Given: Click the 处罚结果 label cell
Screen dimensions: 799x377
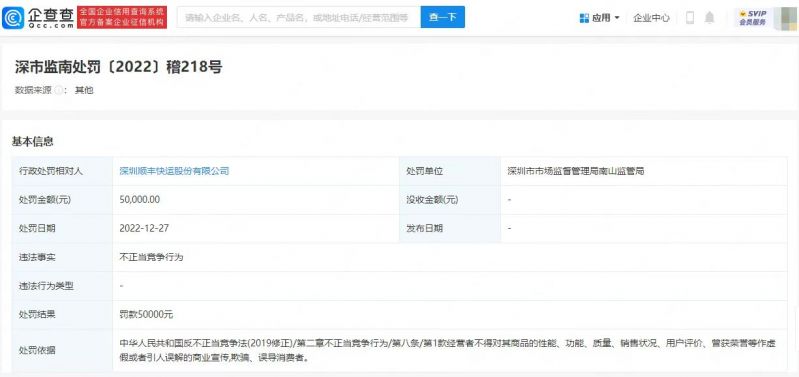Looking at the screenshot, I should click(x=62, y=314).
